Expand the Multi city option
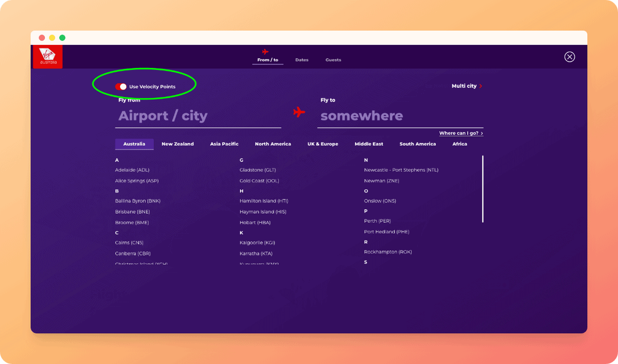This screenshot has height=364, width=618. pyautogui.click(x=464, y=86)
